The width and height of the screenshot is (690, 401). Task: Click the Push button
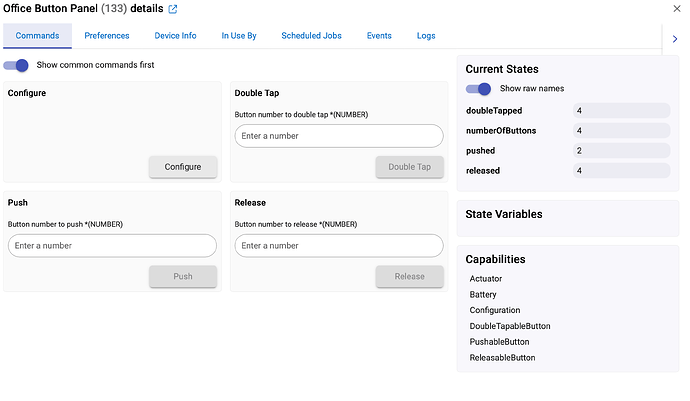click(x=183, y=276)
